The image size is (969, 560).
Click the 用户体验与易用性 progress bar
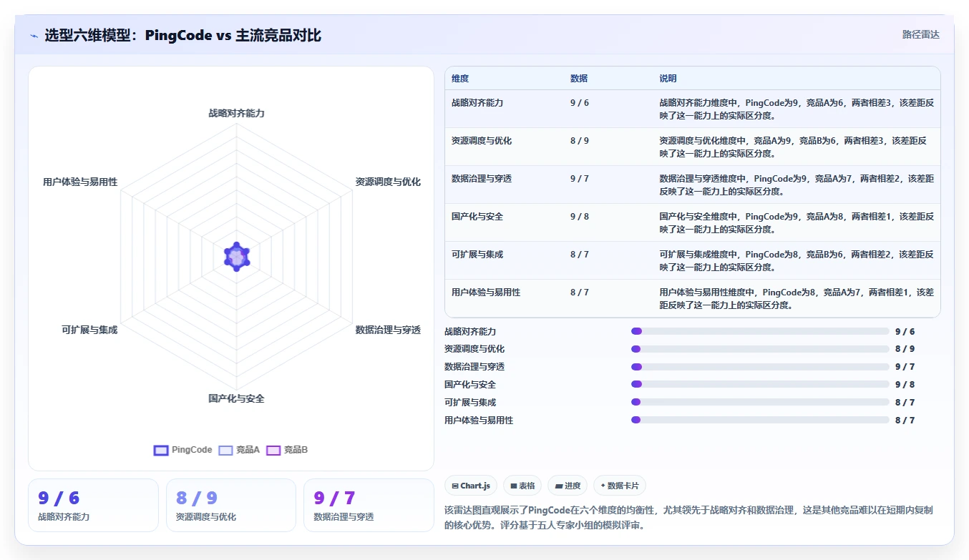[760, 421]
